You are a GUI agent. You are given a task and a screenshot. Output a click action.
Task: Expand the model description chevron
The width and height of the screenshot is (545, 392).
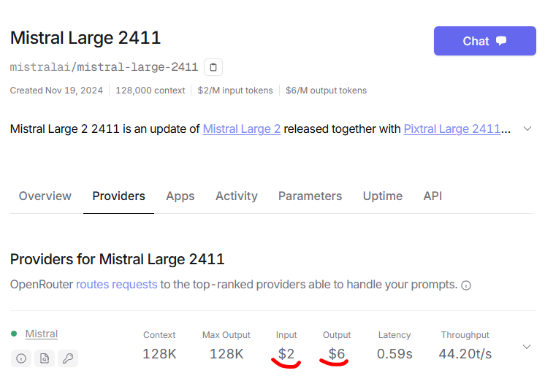(x=527, y=128)
